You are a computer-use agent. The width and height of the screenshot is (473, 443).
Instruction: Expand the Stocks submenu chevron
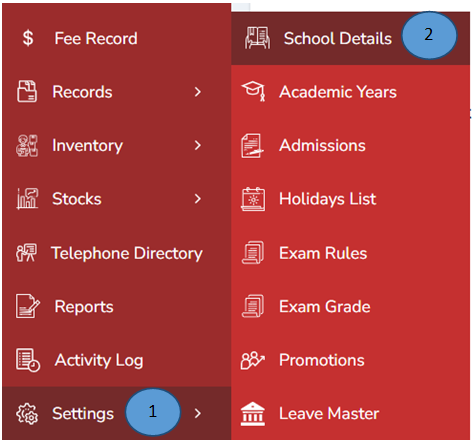click(198, 199)
